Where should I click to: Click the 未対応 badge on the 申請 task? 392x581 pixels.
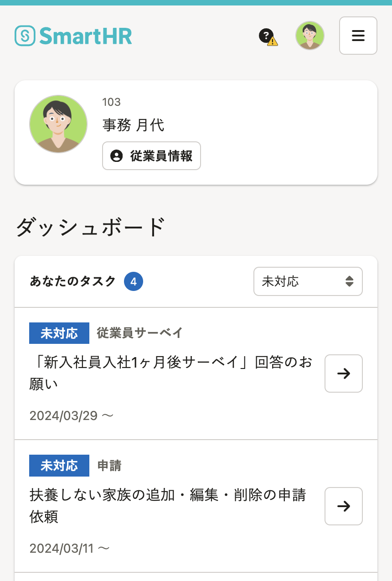tap(59, 466)
